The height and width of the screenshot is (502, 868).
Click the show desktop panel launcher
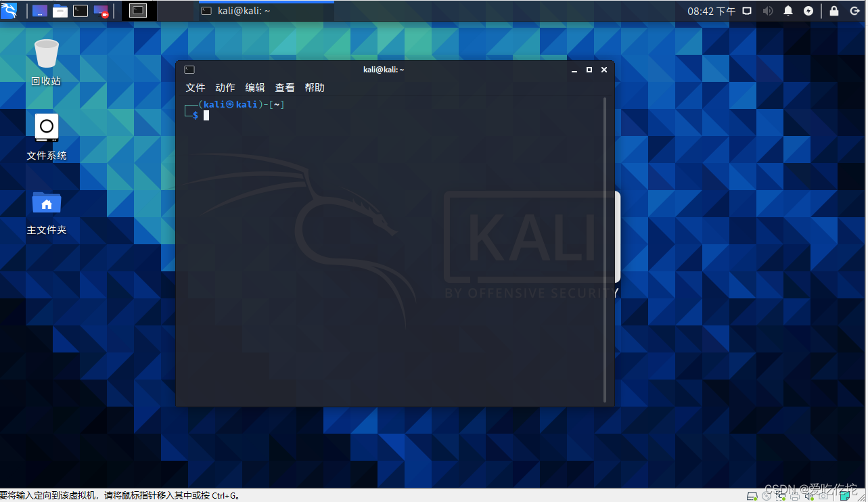coord(40,10)
